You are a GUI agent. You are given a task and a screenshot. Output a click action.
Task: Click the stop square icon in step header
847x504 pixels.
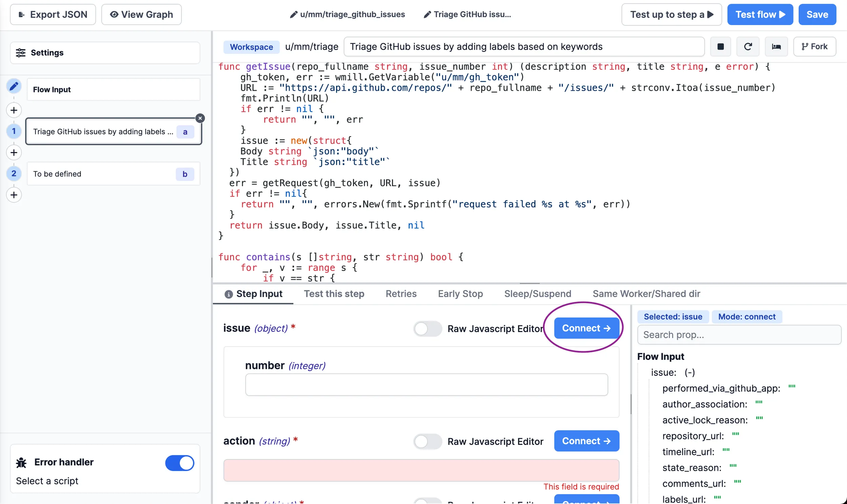720,46
